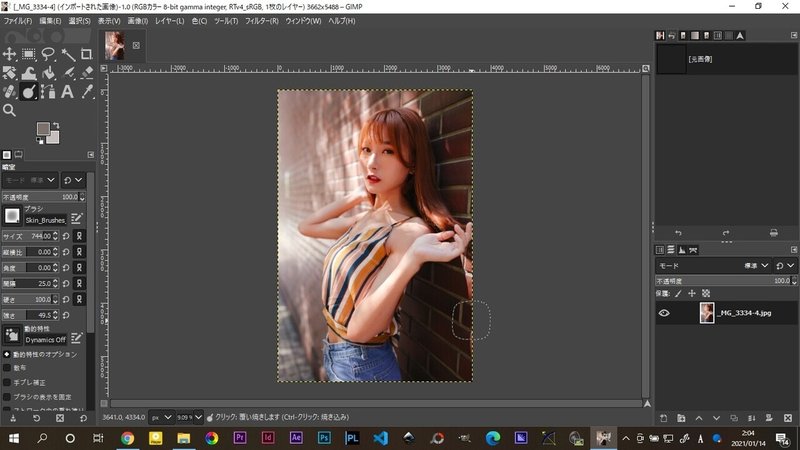
Task: Select the Text tool
Action: point(68,92)
